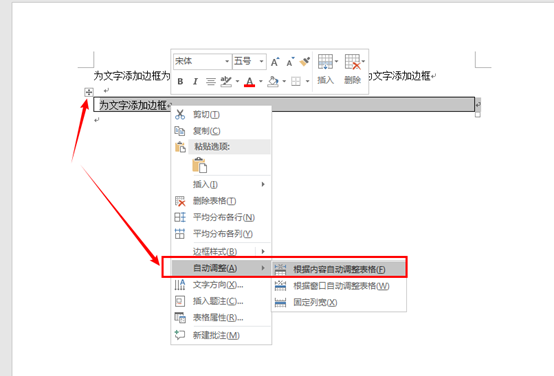Viewport: 554px width, 376px height.
Task: Select the Format Painter brush icon
Action: click(305, 61)
